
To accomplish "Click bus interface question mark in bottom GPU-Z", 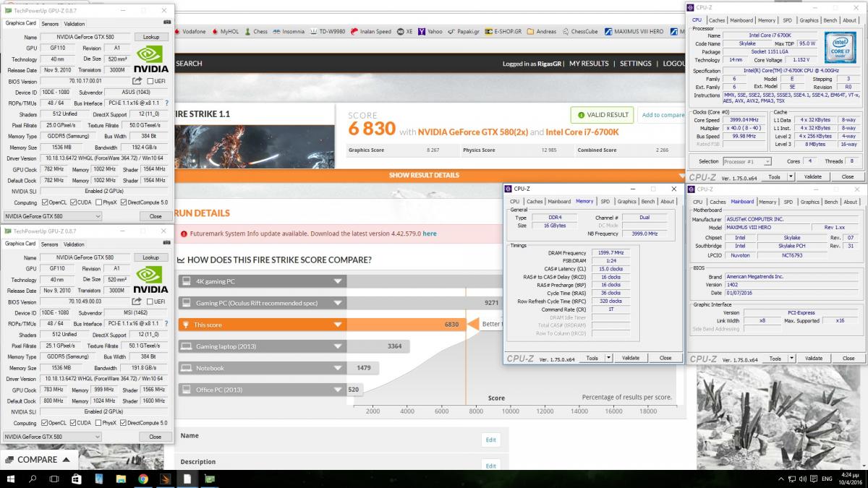I will 167,323.
